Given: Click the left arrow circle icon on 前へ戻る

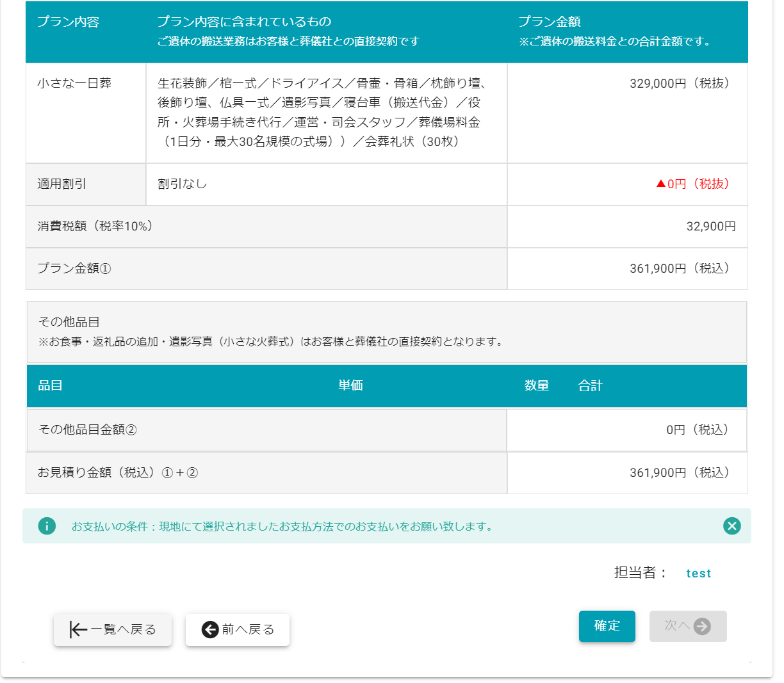Looking at the screenshot, I should pos(210,630).
